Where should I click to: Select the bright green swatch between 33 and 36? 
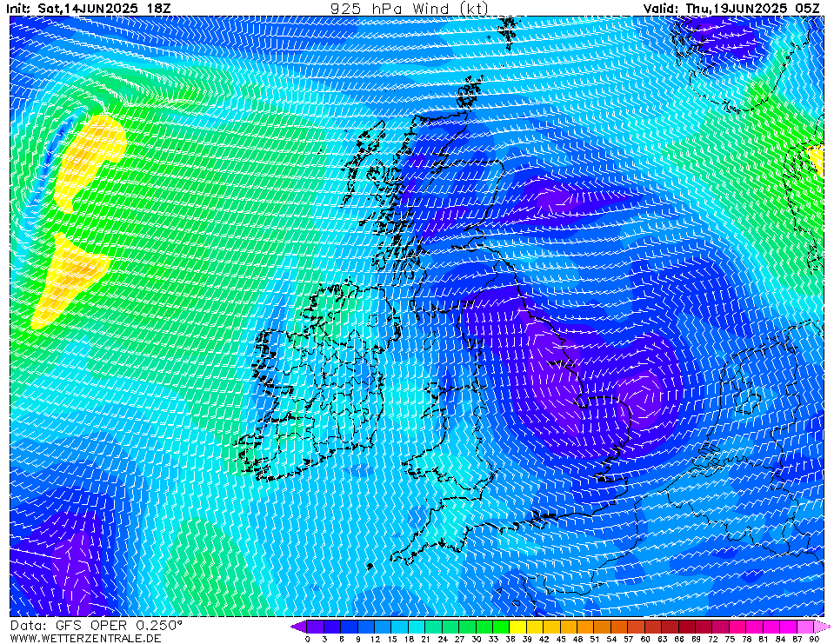501,627
